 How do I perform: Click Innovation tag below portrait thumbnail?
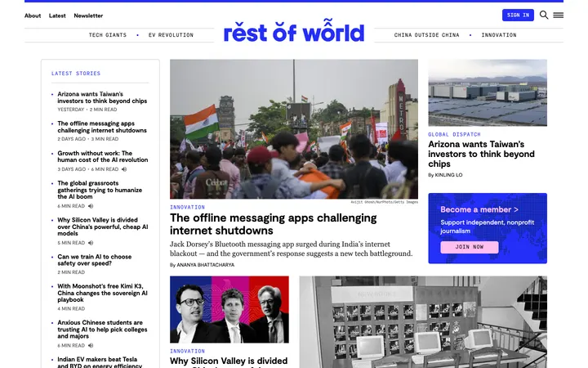click(x=187, y=351)
